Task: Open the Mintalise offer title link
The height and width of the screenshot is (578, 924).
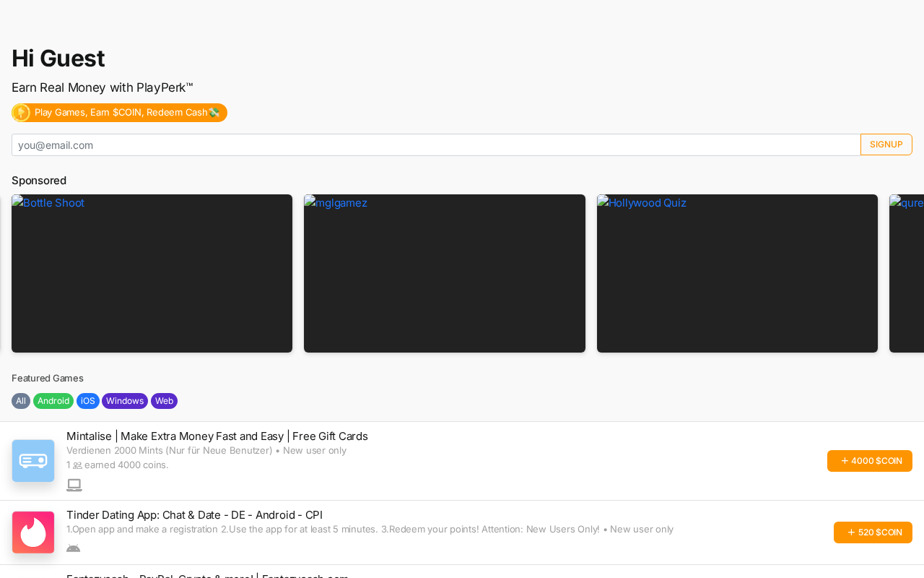Action: point(217,436)
